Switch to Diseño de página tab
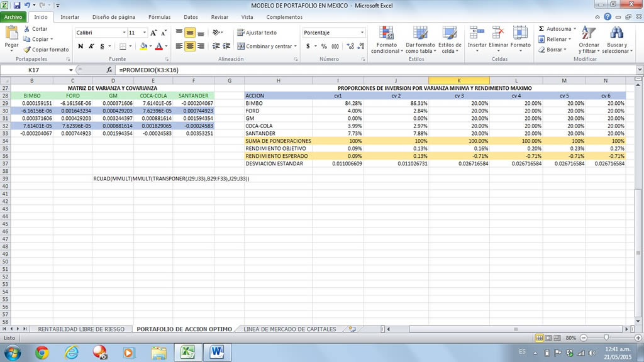 tap(114, 17)
